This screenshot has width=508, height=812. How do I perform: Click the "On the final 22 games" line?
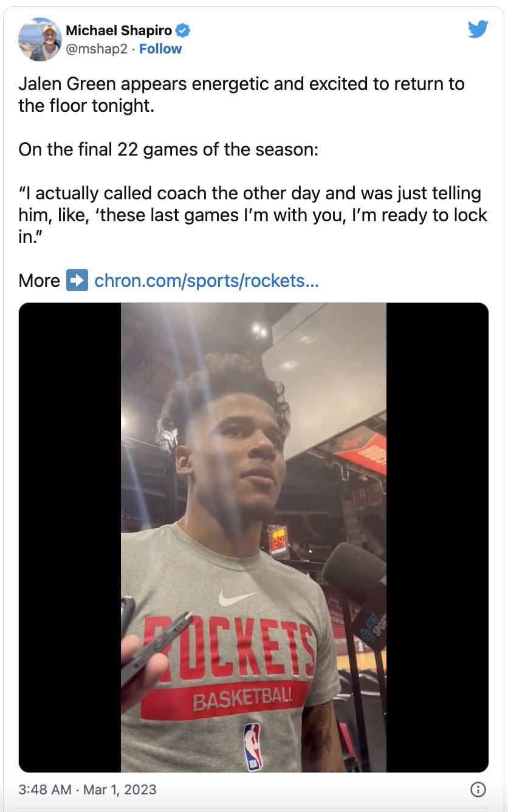(x=168, y=149)
